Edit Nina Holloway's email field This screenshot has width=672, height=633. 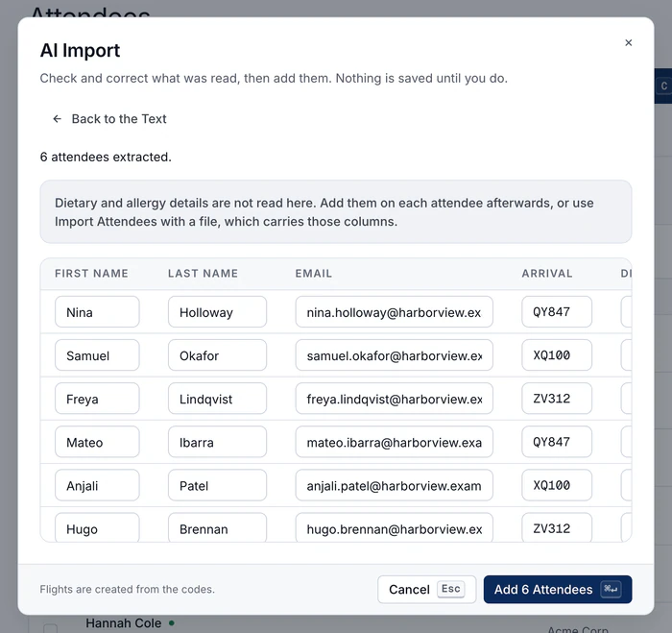point(394,312)
